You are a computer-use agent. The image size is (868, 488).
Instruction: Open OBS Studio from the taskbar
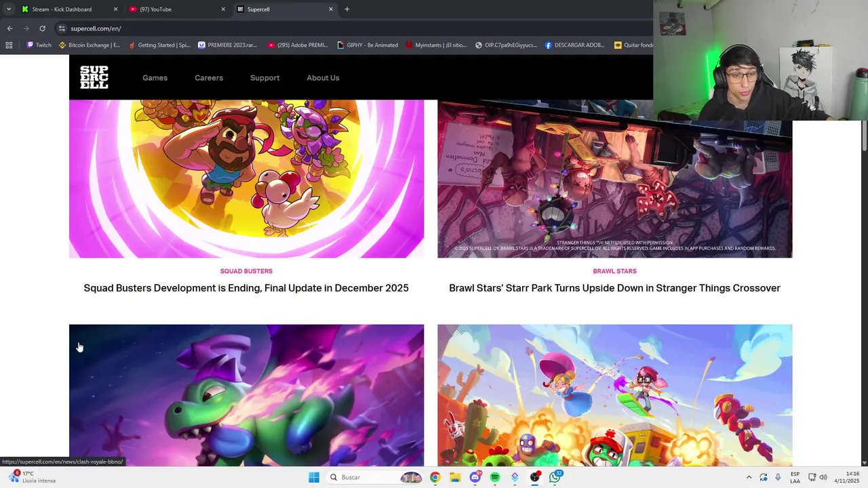click(x=536, y=477)
